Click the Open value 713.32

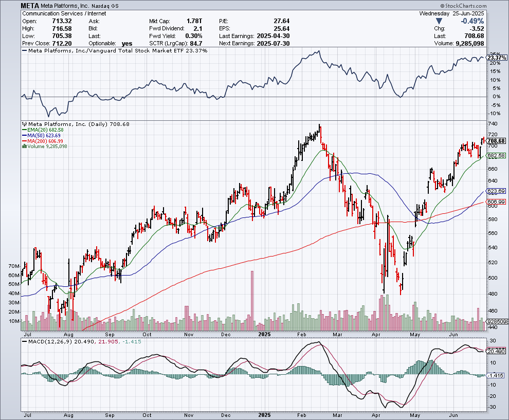coord(62,21)
